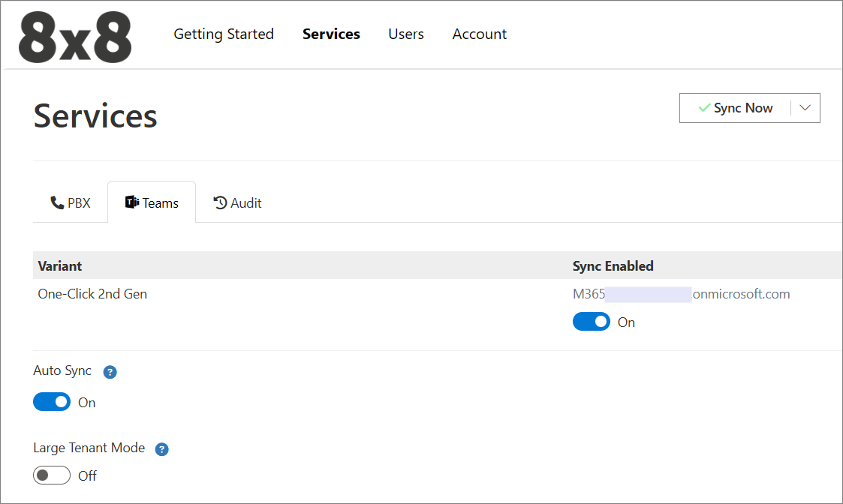
Task: Turn off the Auto Sync switch
Action: [52, 402]
